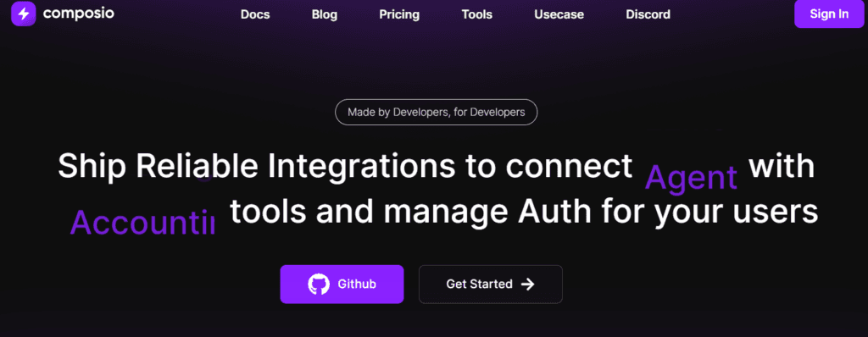The width and height of the screenshot is (868, 337).
Task: Click the purple Accounting animated word
Action: 142,223
